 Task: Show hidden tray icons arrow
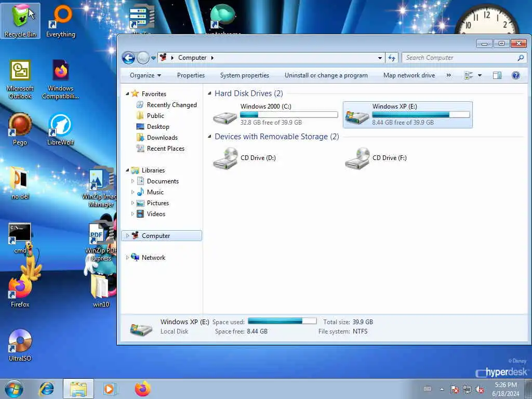[x=442, y=389]
